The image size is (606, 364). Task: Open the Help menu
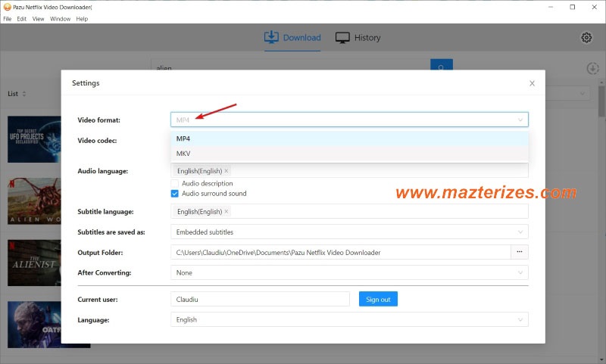pos(82,19)
